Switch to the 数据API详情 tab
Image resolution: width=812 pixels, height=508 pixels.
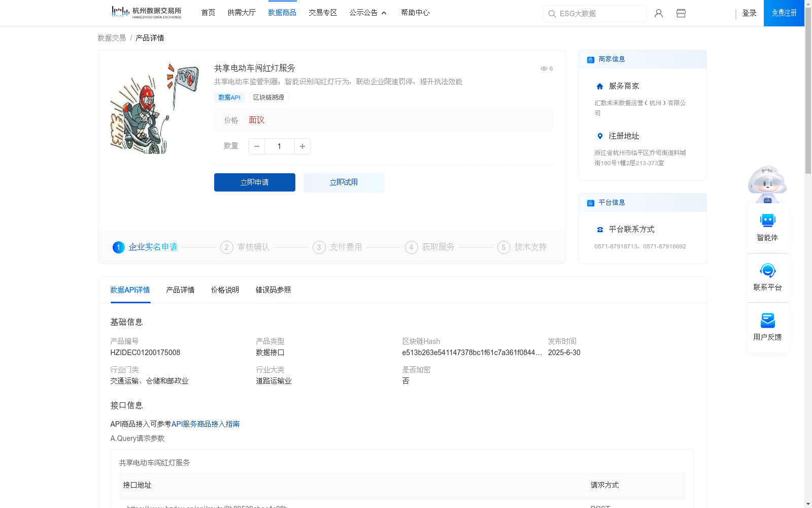click(x=130, y=290)
